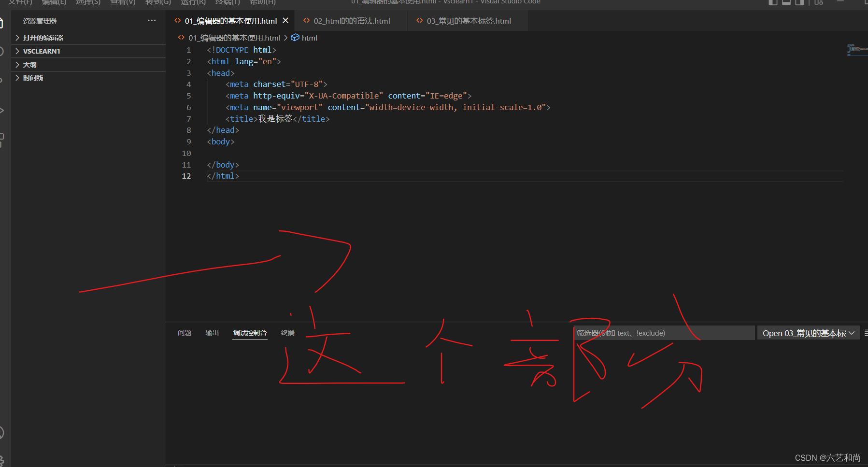Open the 文件(F) menu
This screenshot has height=467, width=868.
tap(20, 2)
